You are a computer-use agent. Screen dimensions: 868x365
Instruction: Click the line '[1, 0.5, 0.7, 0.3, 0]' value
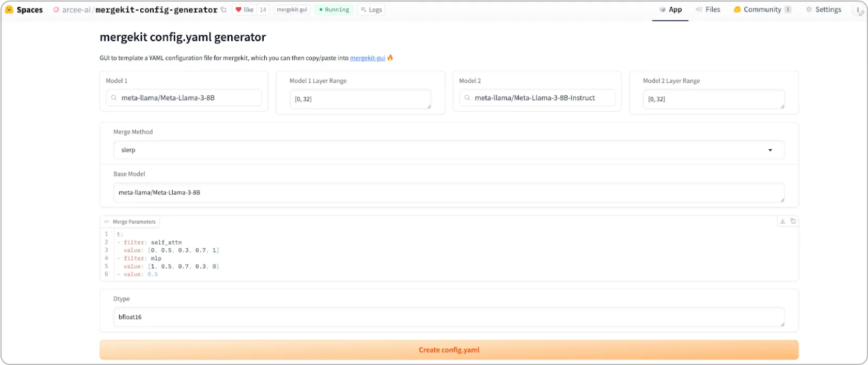coord(184,267)
